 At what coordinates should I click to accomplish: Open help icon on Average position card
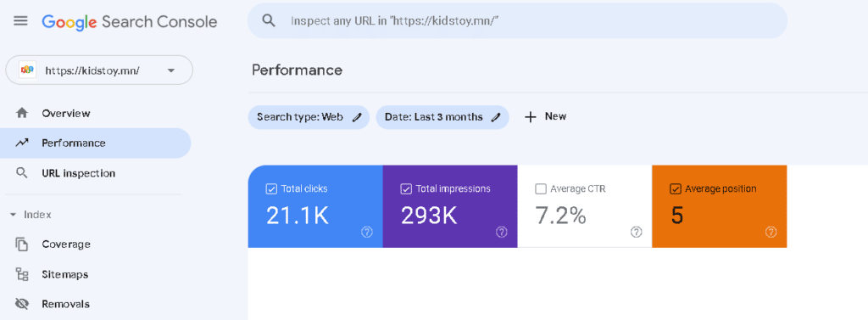coord(771,232)
